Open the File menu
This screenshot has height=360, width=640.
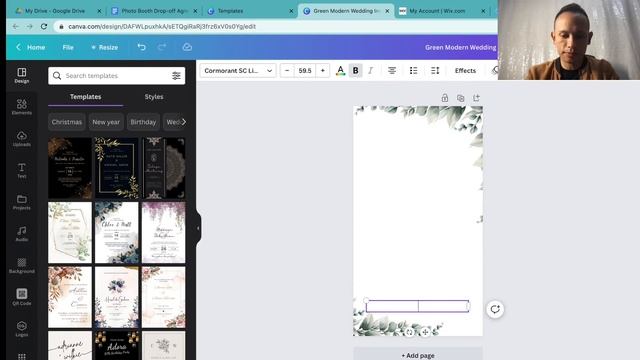tap(68, 47)
